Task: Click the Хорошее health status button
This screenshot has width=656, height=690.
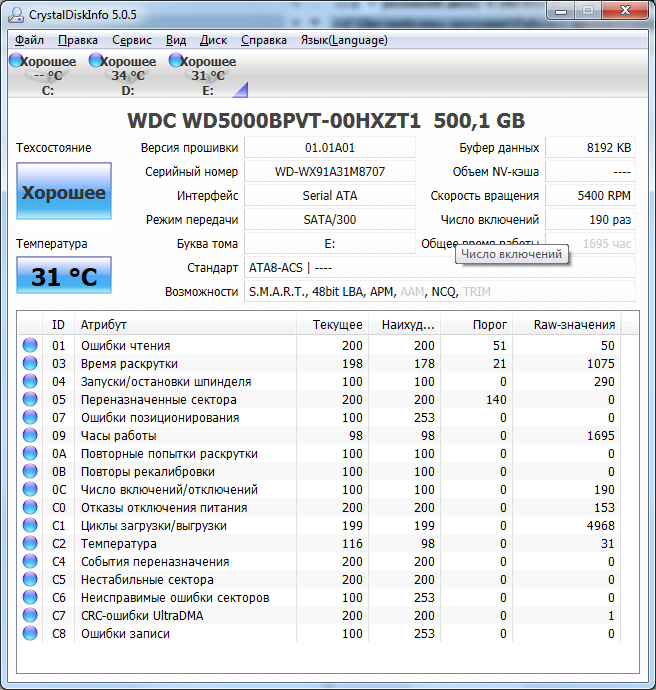Action: (64, 193)
